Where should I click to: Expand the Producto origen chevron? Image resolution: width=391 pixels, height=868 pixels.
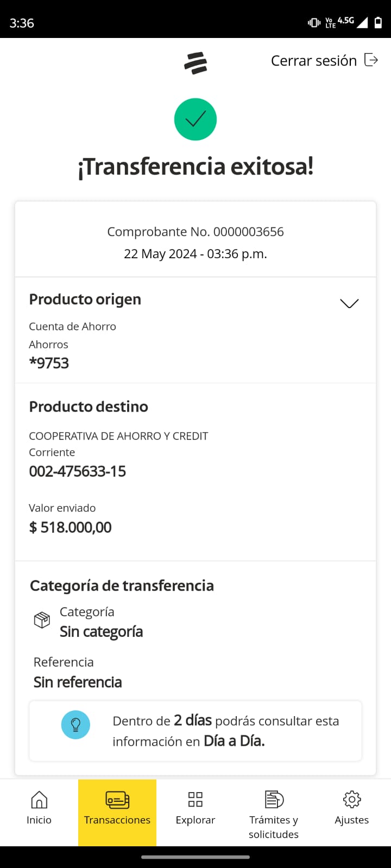pyautogui.click(x=349, y=303)
